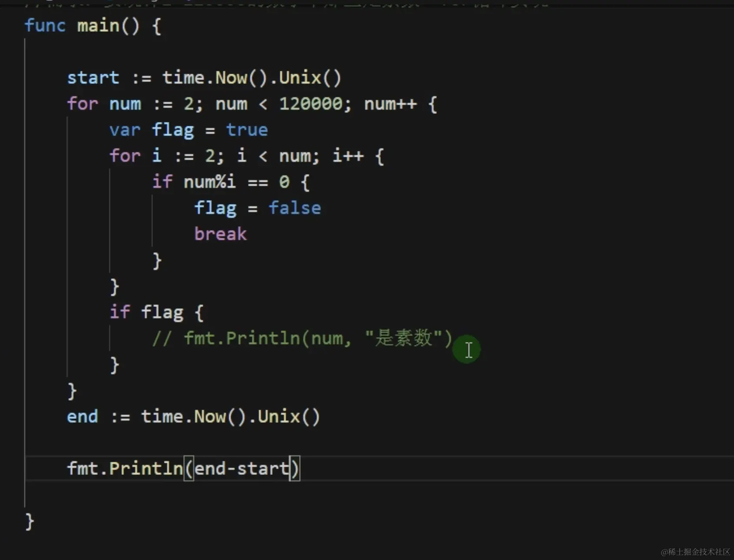Click the var keyword declaring flag
Screen dimensions: 734x560
(124, 129)
